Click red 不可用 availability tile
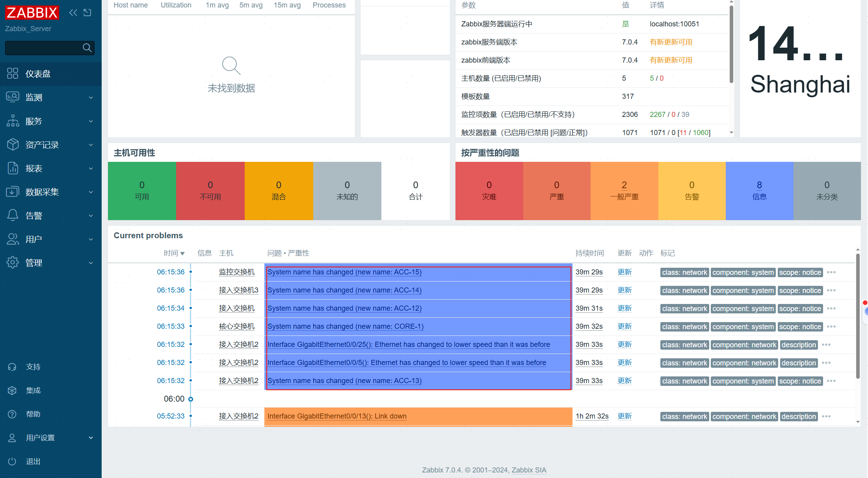868x478 pixels. 210,191
